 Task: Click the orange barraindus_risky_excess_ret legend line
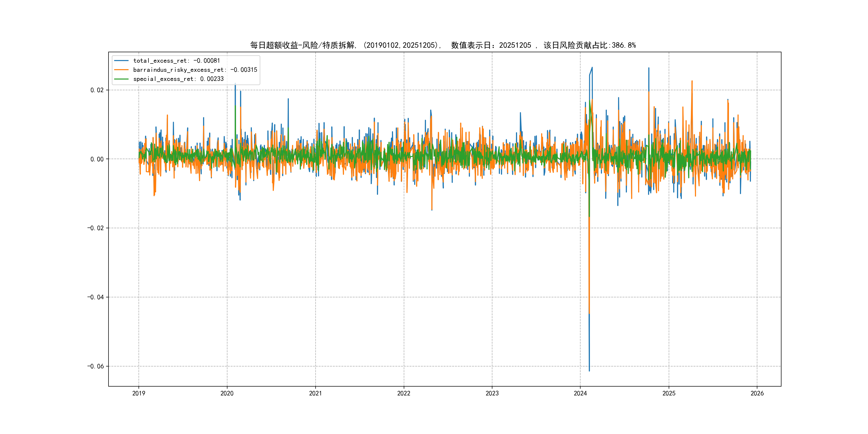click(x=121, y=70)
